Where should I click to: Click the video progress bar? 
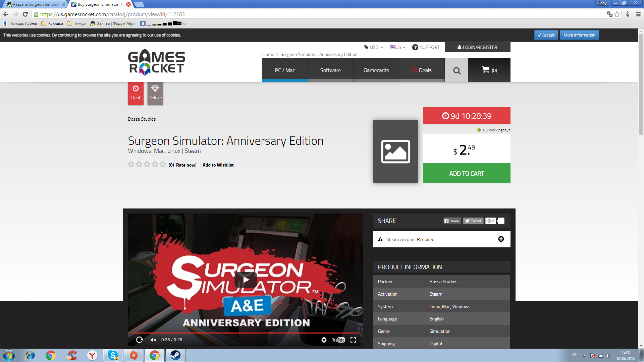(x=246, y=333)
